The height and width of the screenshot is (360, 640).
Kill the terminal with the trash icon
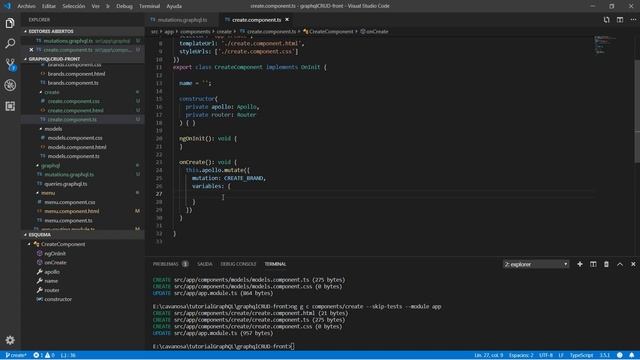click(606, 264)
